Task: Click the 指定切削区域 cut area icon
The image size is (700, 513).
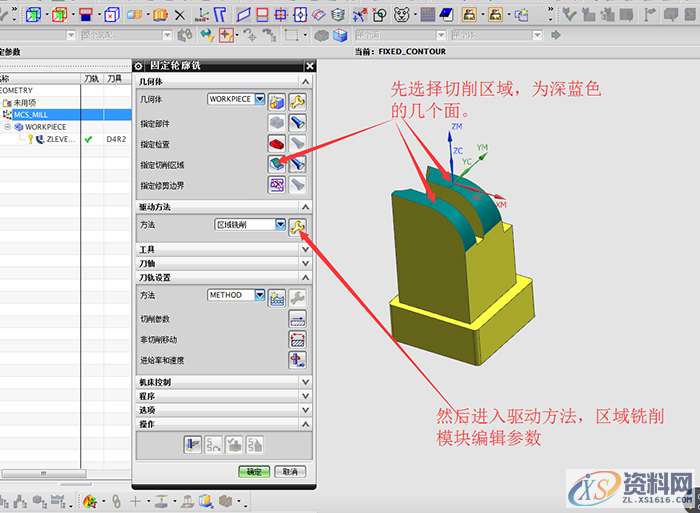Action: tap(277, 164)
